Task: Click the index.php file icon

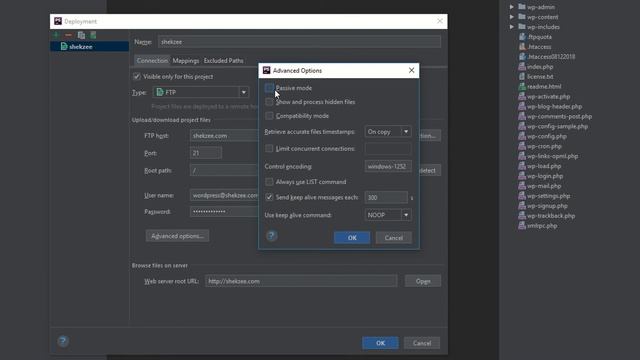Action: coord(522,67)
